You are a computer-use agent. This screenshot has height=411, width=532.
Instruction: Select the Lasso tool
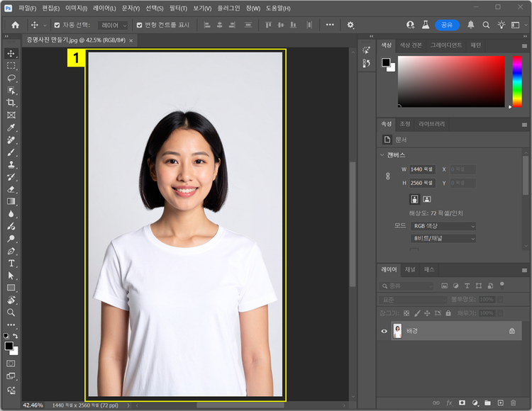pyautogui.click(x=11, y=78)
